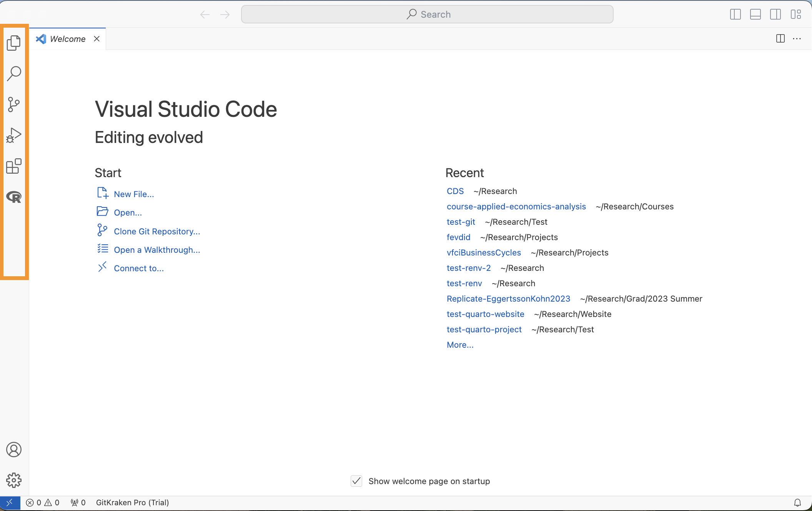Screen dimensions: 812x511
Task: Open the Accounts menu icon
Action: pyautogui.click(x=14, y=450)
